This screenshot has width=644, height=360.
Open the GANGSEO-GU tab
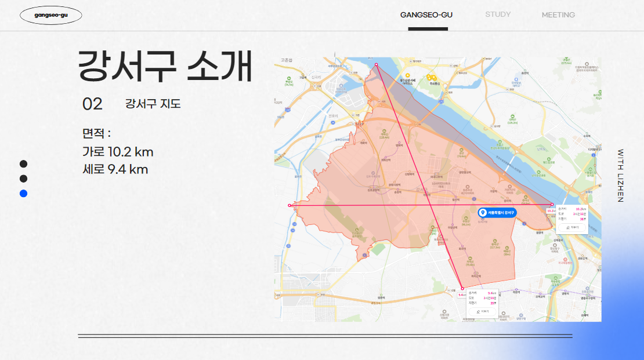426,14
